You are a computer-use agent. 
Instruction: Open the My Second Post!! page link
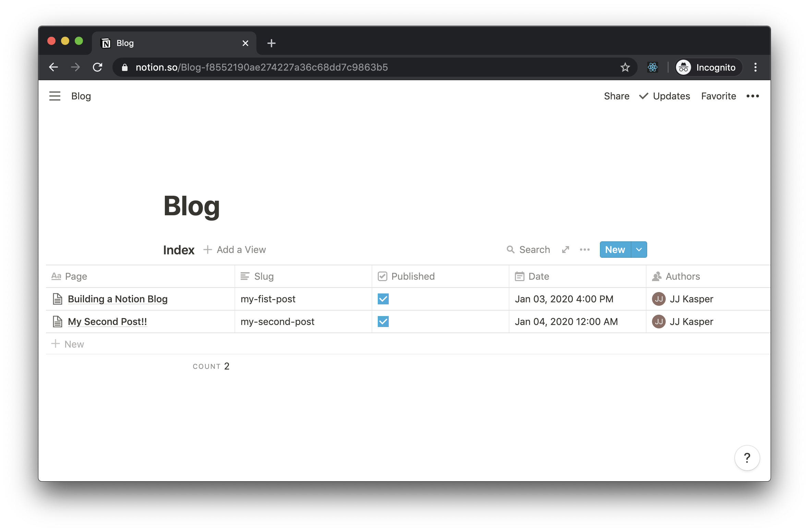107,322
